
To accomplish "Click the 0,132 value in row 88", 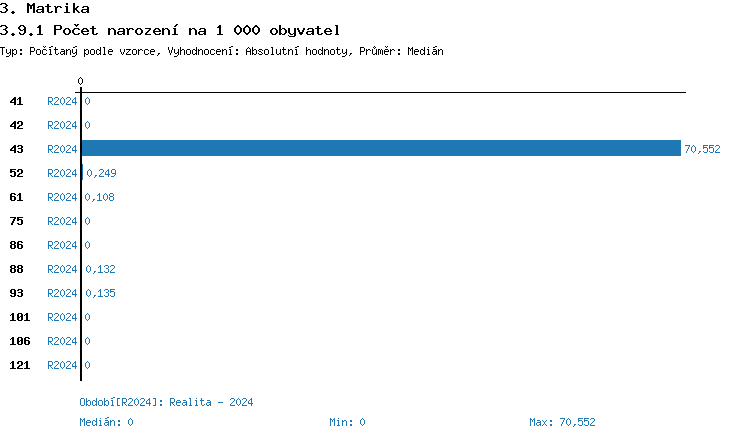I will (x=101, y=269).
